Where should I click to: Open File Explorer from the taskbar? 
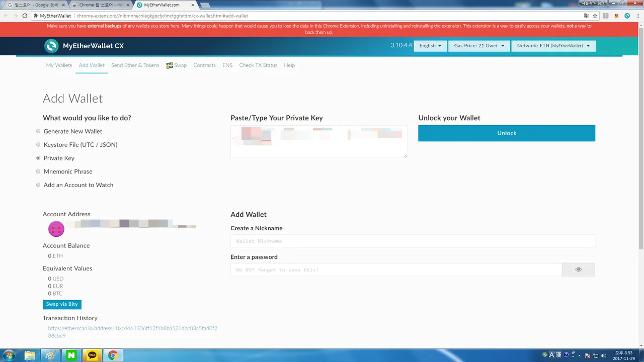pyautogui.click(x=30, y=355)
